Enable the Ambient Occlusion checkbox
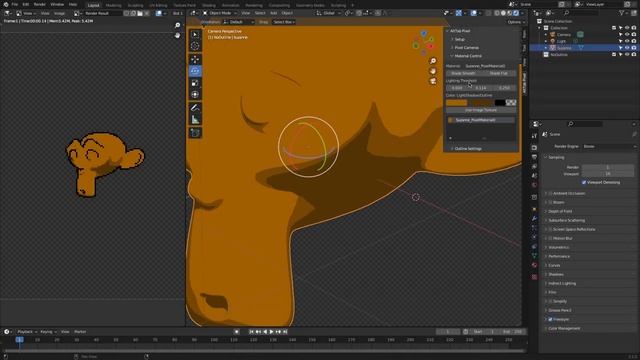 tap(550, 193)
